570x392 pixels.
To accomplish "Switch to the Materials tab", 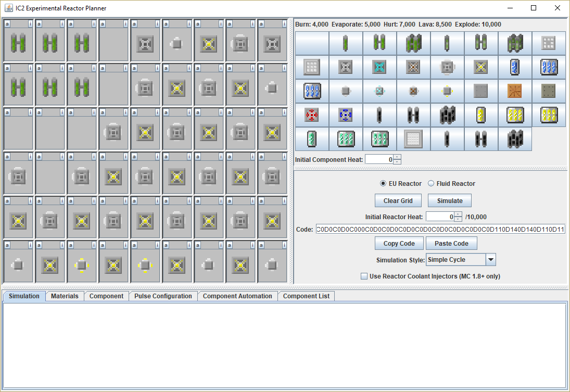I will [65, 296].
